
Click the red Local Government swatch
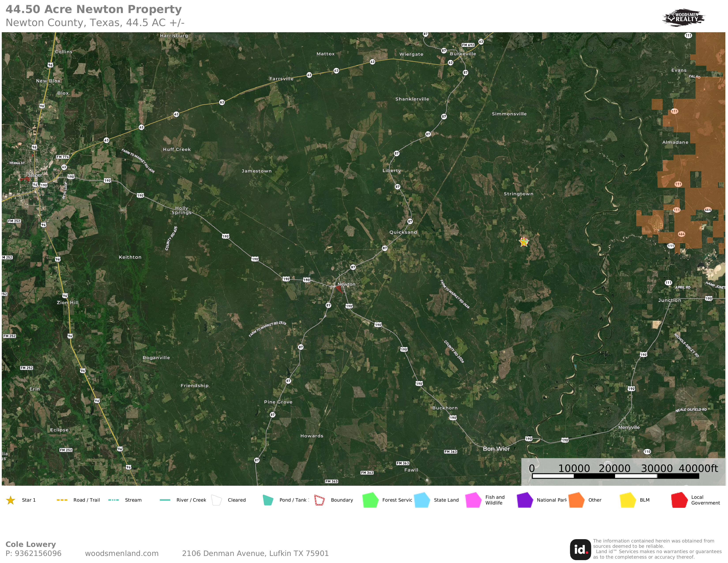tap(679, 500)
